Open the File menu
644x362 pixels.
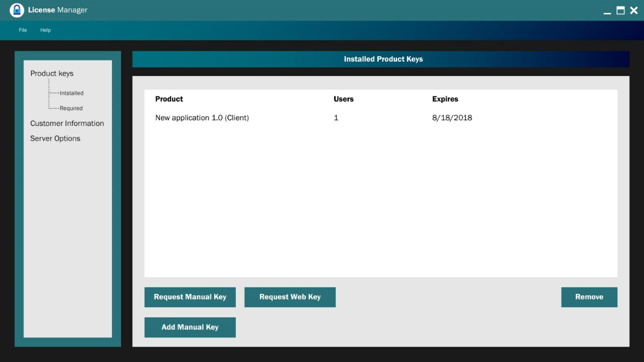tap(22, 30)
